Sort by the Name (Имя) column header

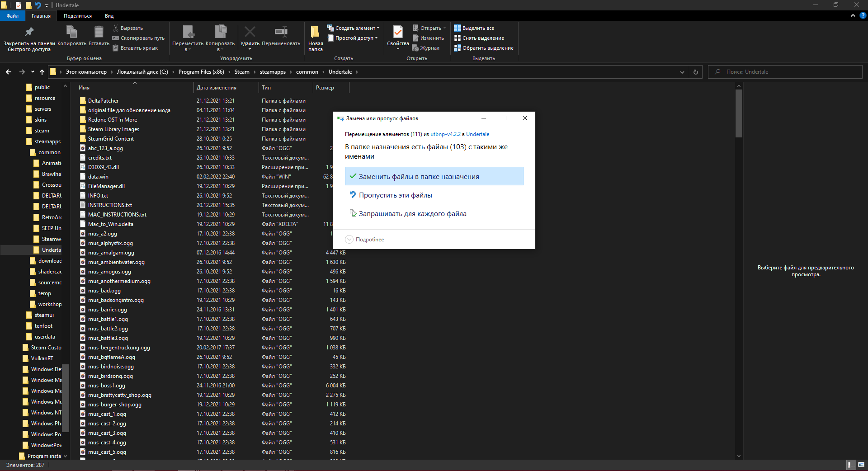(x=135, y=88)
